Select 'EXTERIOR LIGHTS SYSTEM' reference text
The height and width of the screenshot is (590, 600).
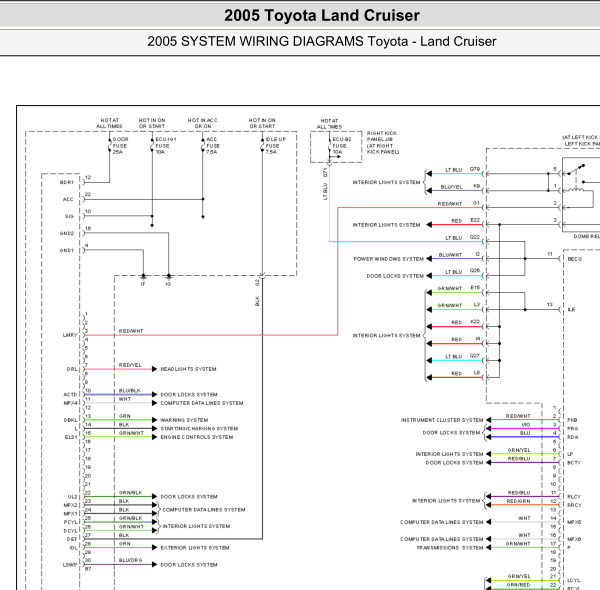tap(195, 548)
